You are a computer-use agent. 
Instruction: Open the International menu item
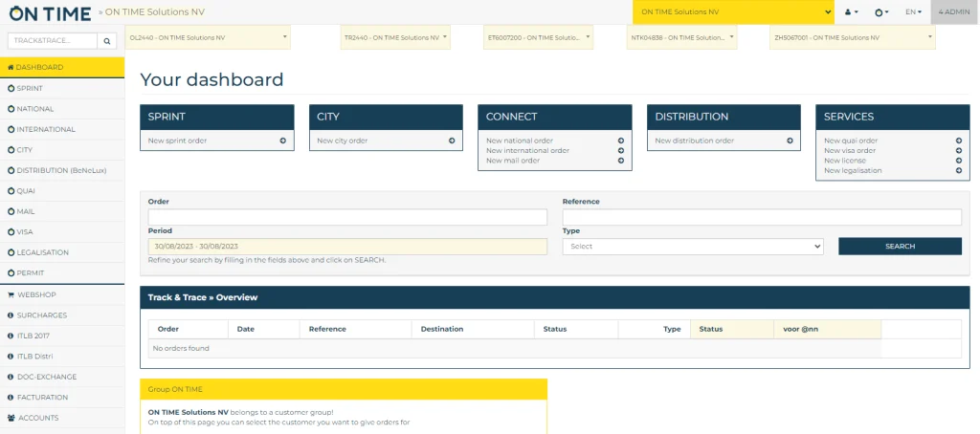coord(62,129)
